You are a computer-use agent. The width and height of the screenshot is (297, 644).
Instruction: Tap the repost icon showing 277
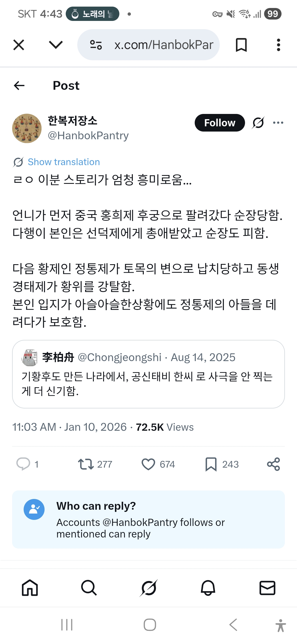tap(86, 464)
